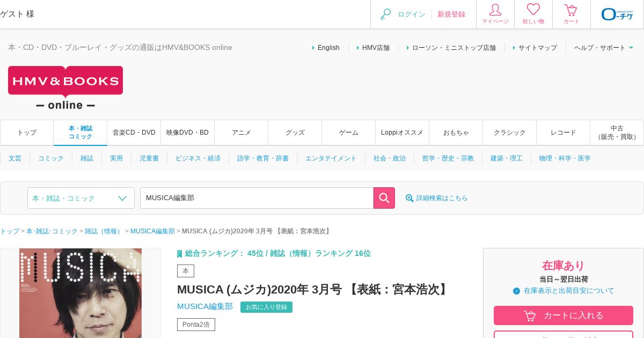Go to 社会・政治 subcategory
The image size is (644, 338).
pos(390,158)
